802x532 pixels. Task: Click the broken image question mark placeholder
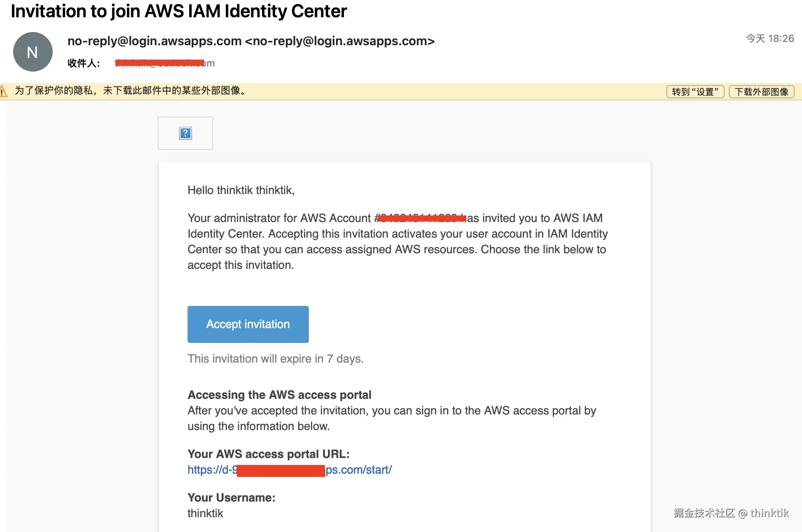click(185, 133)
